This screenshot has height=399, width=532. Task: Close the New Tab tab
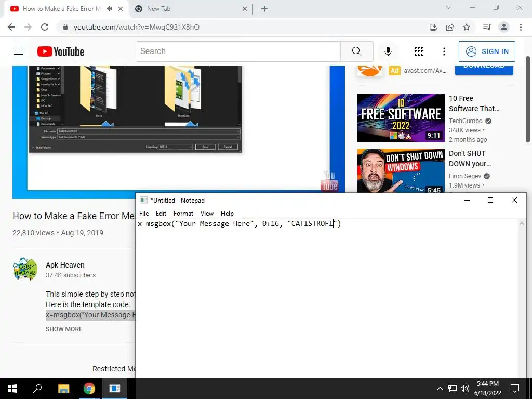pos(245,9)
